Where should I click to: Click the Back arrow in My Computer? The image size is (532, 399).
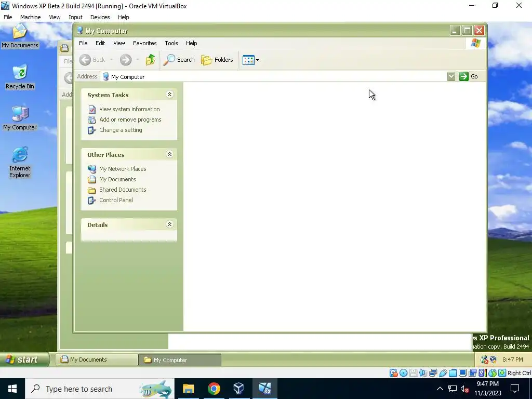pos(85,60)
